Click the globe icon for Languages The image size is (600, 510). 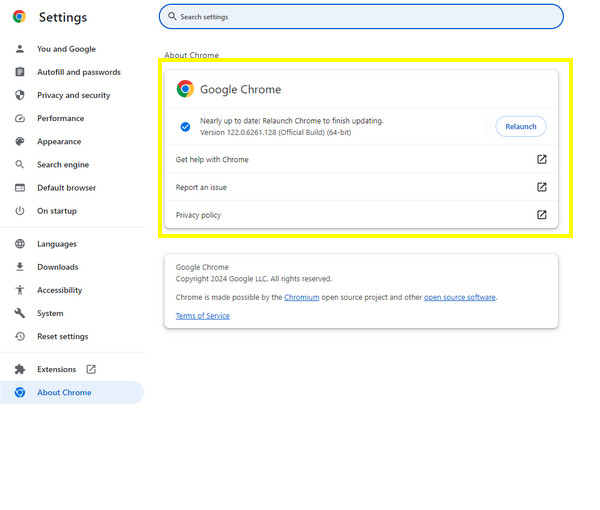[x=20, y=244]
